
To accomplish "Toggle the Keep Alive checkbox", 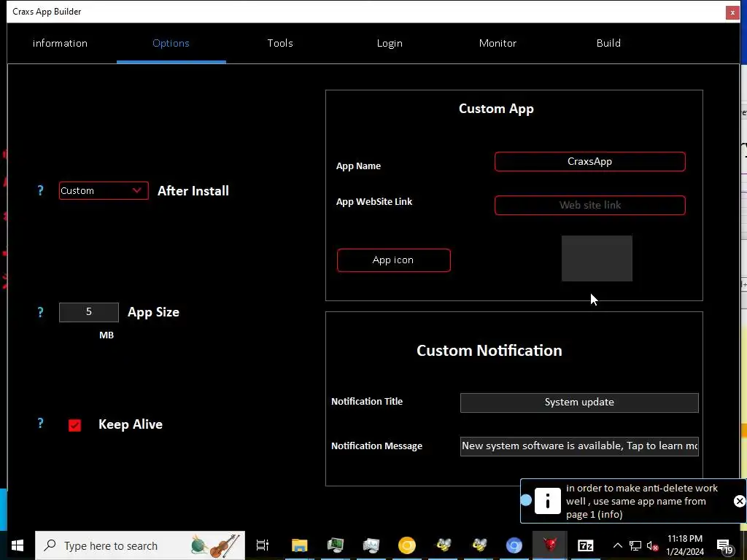I will 75,425.
